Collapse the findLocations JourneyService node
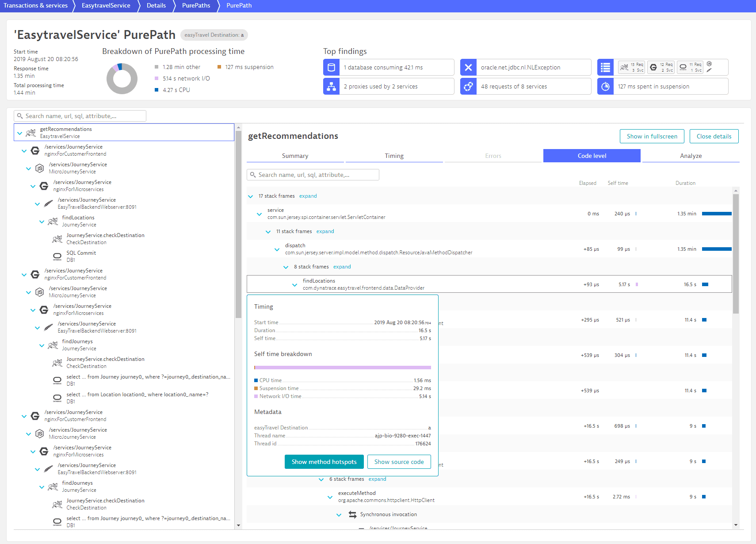Viewport: 756px width, 544px height. (42, 222)
